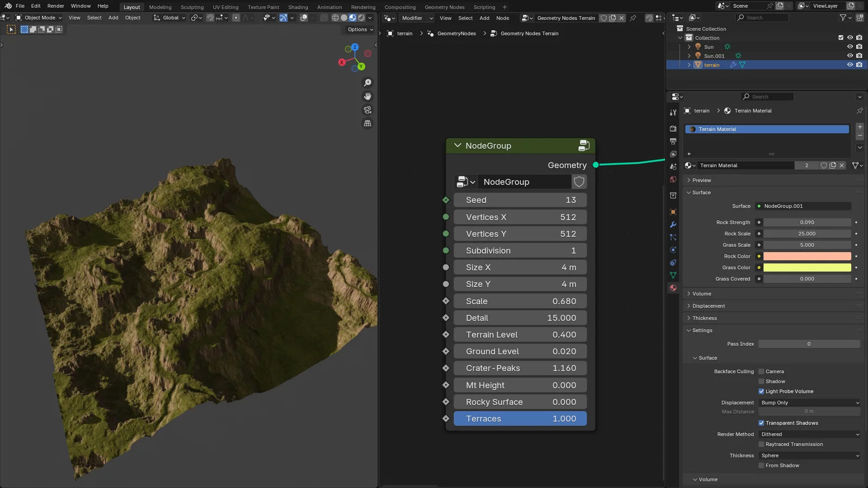Click the outliner search field
Image resolution: width=868 pixels, height=488 pixels.
point(762,17)
